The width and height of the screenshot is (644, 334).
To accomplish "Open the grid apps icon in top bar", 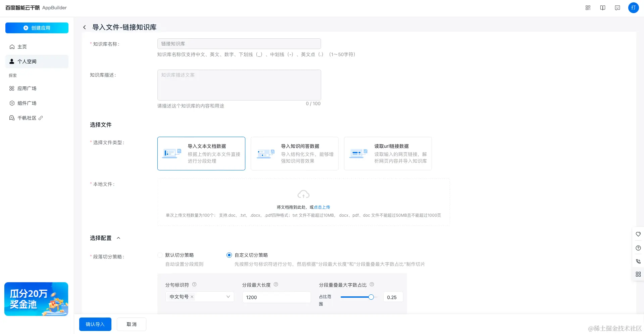I will pyautogui.click(x=588, y=8).
